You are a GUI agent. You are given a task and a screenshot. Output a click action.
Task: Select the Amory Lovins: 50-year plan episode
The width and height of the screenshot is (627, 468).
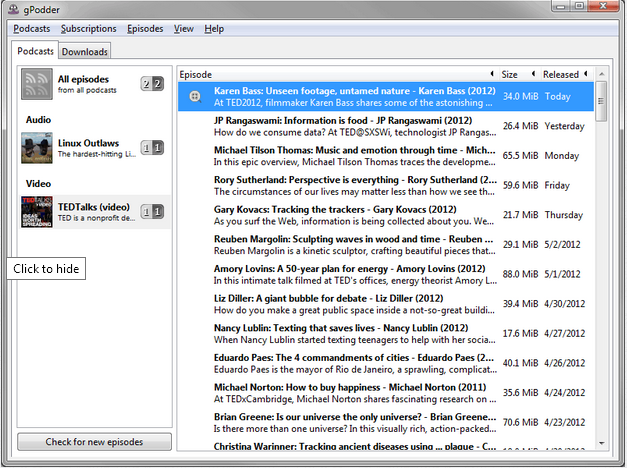[x=386, y=274]
